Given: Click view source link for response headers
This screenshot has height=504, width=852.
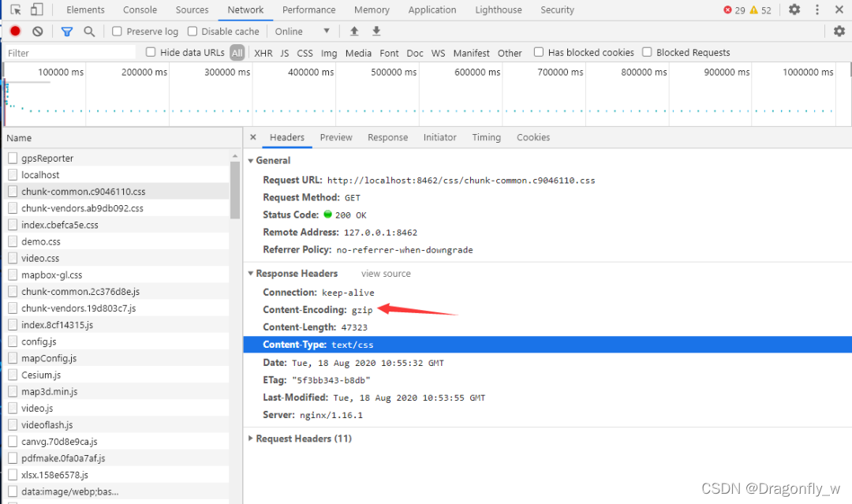Looking at the screenshot, I should 386,274.
